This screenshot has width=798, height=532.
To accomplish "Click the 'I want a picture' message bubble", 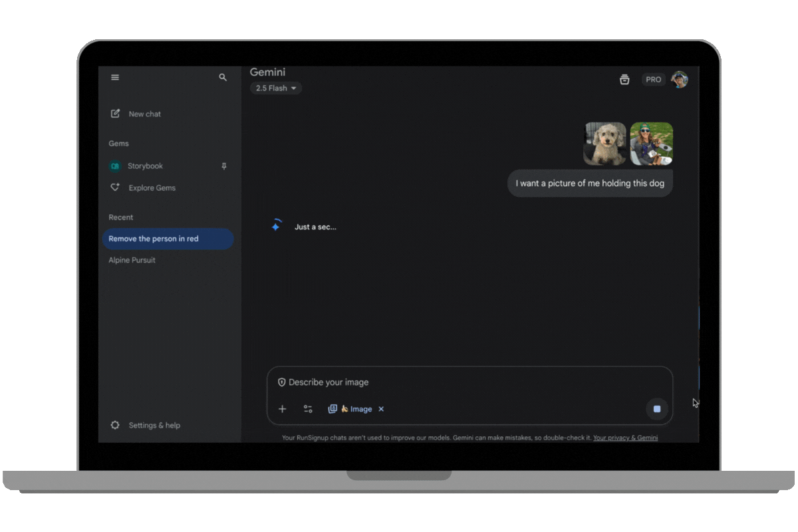I will pos(591,184).
